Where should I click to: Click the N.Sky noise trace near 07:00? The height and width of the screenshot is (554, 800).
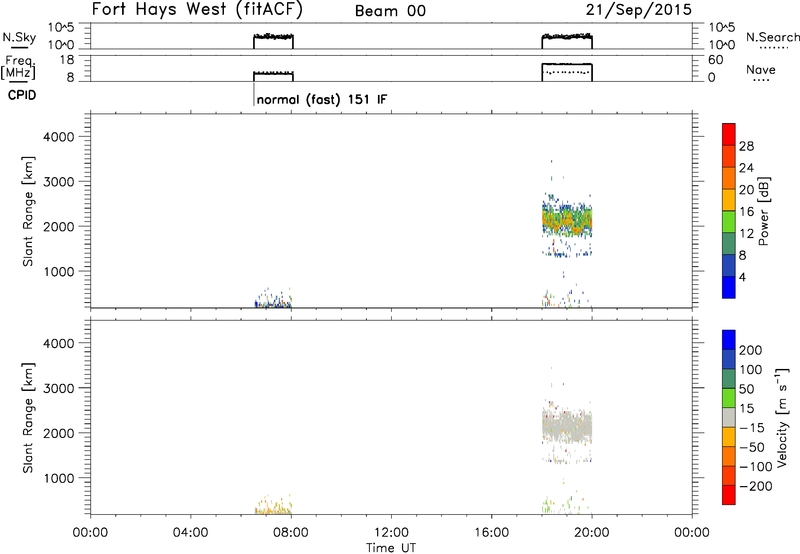click(x=273, y=37)
